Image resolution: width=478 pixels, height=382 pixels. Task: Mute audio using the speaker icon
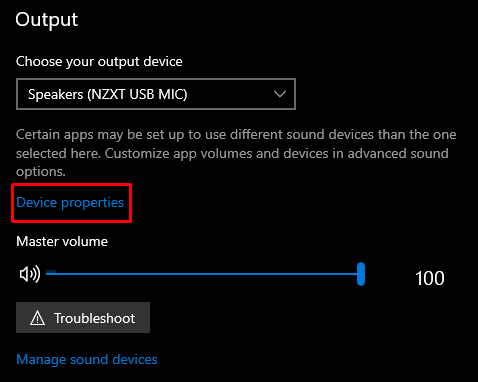(30, 274)
